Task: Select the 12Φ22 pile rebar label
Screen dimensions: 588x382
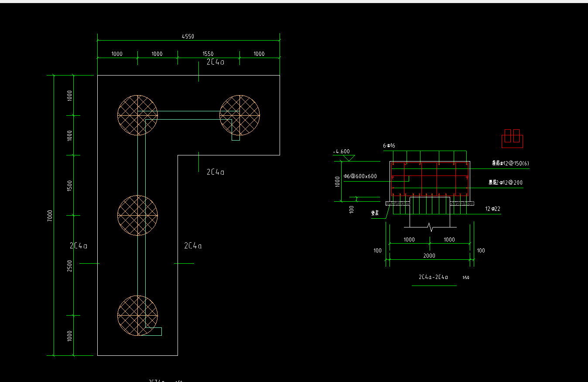Action: (493, 209)
